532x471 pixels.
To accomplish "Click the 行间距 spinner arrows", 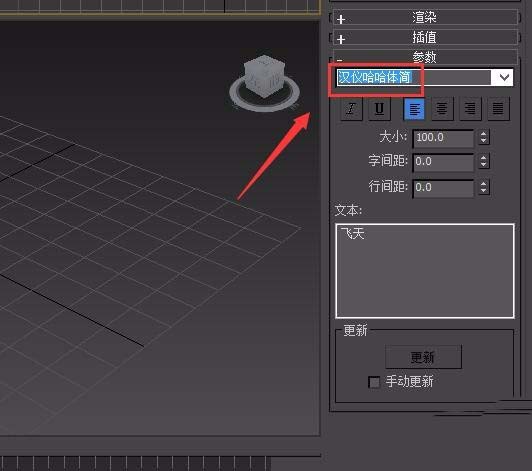I will coord(484,187).
